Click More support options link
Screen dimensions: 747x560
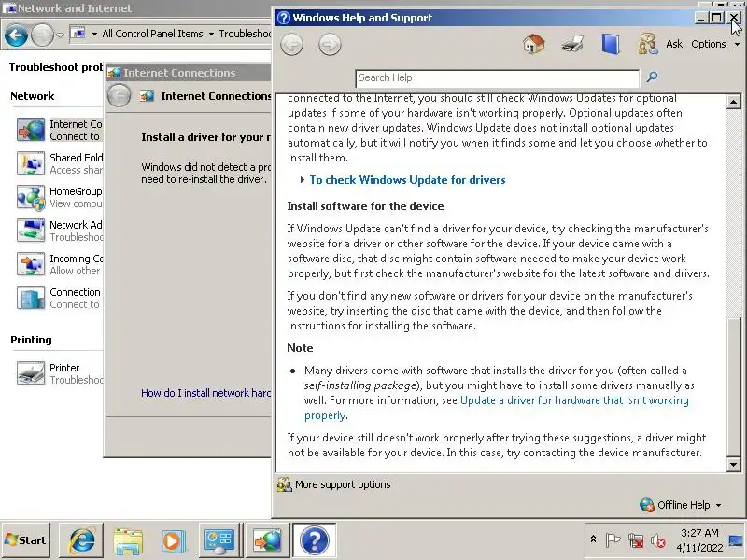(x=343, y=484)
